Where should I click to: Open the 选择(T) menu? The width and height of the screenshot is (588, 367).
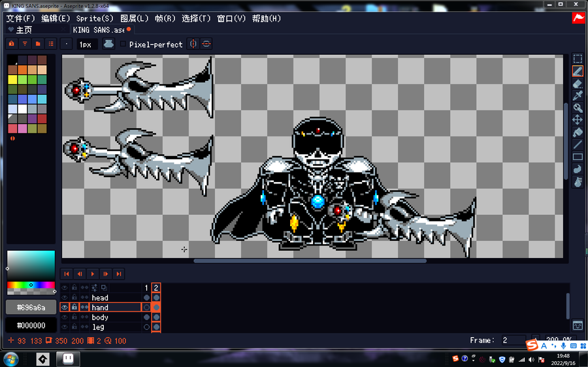[x=196, y=18]
